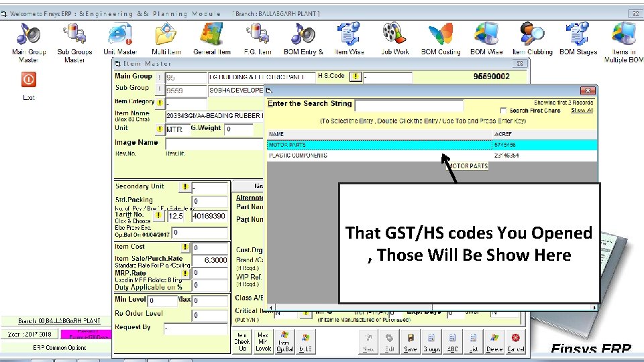644x362 pixels.
Task: Click the red Exit icon
Action: pyautogui.click(x=29, y=80)
